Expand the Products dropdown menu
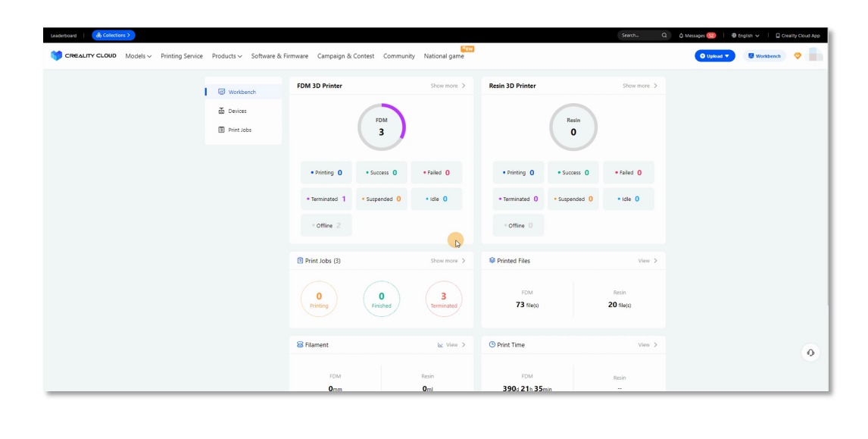 (226, 56)
